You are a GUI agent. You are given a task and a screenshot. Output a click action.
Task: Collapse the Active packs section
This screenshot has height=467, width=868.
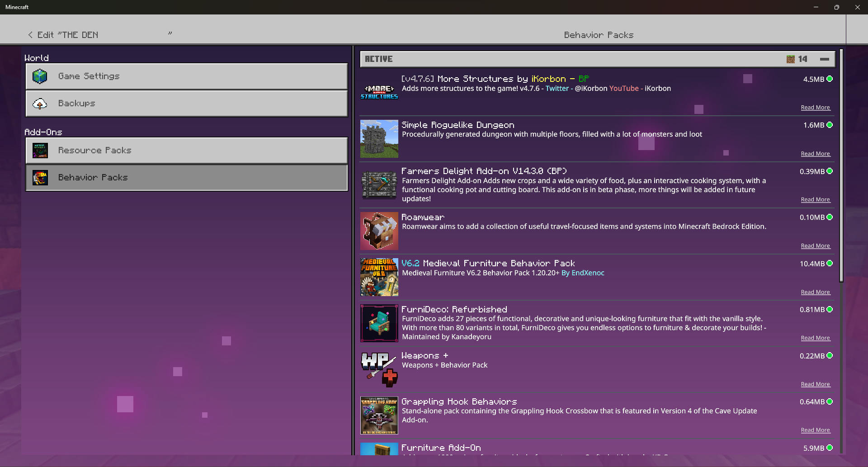tap(825, 59)
